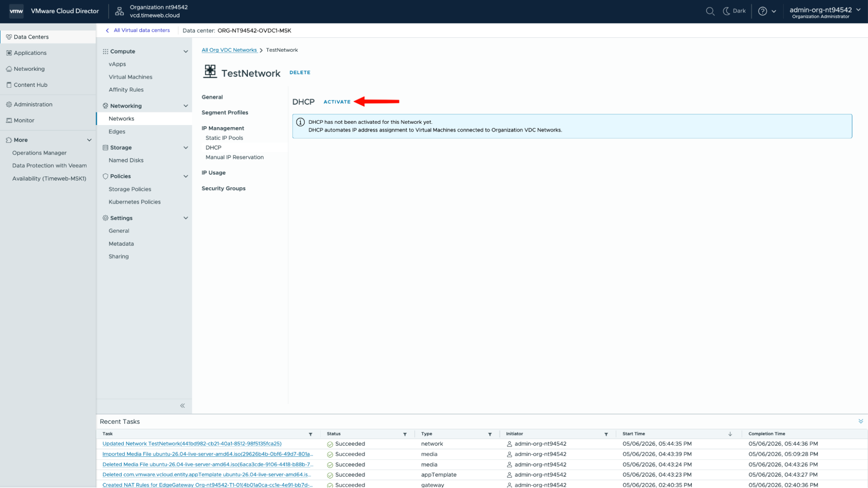The width and height of the screenshot is (868, 488).
Task: Collapse the Networking section chevron
Action: 185,106
